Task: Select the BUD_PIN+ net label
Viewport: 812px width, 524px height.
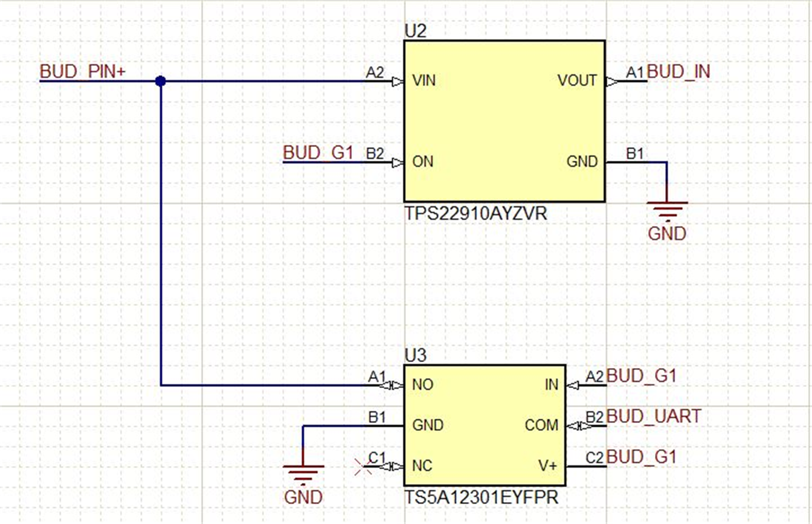Action: click(x=83, y=71)
